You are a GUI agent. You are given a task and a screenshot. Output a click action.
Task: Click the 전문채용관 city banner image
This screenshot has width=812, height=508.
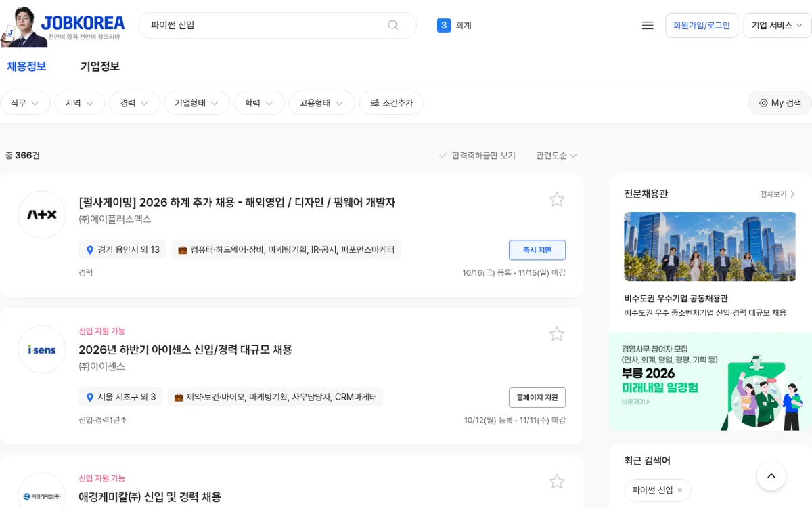tap(710, 247)
